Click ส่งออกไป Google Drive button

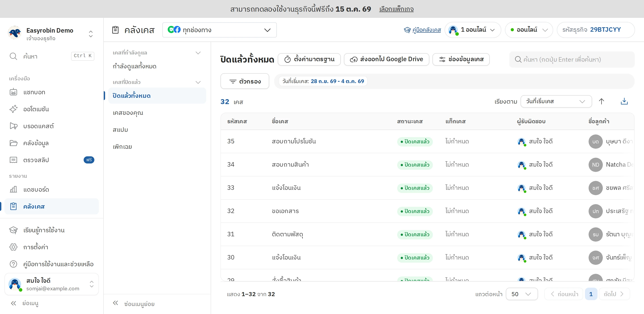(x=386, y=59)
